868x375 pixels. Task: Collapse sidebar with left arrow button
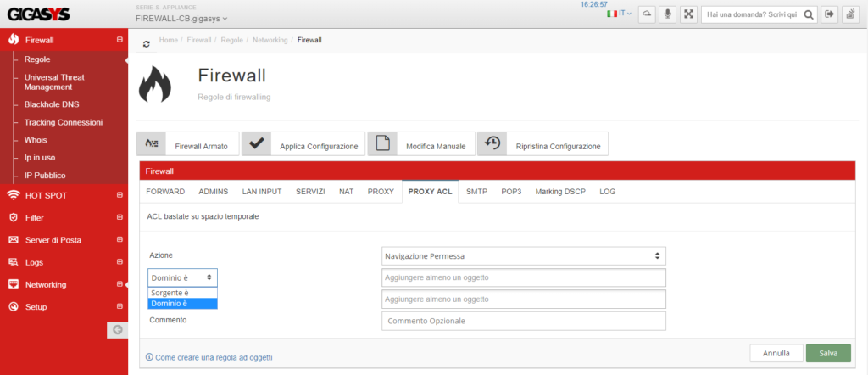click(x=117, y=330)
